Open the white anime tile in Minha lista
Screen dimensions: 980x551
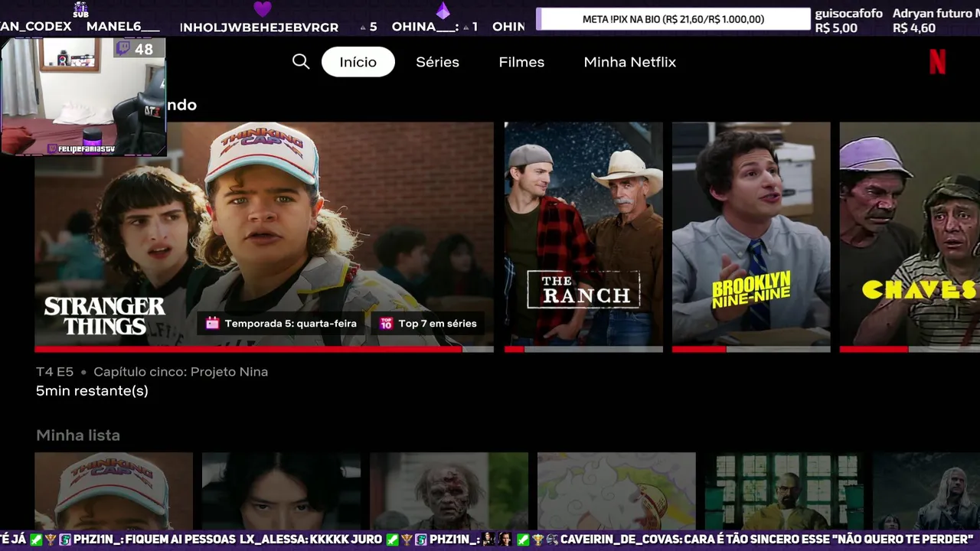tap(616, 491)
